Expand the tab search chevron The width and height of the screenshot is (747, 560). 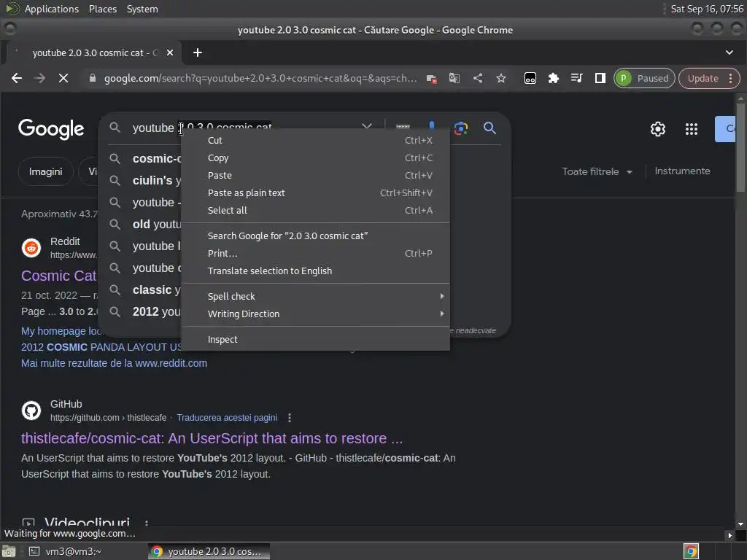[729, 52]
